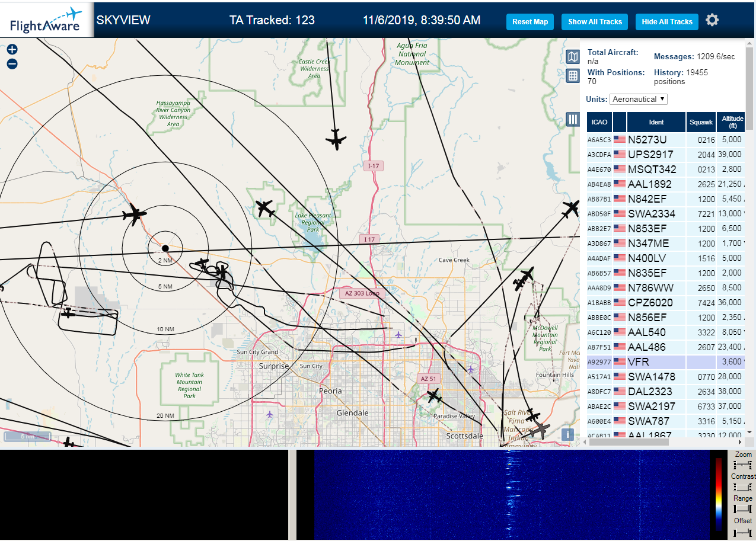756x541 pixels.
Task: Select the SWA787 row
Action: (x=665, y=421)
